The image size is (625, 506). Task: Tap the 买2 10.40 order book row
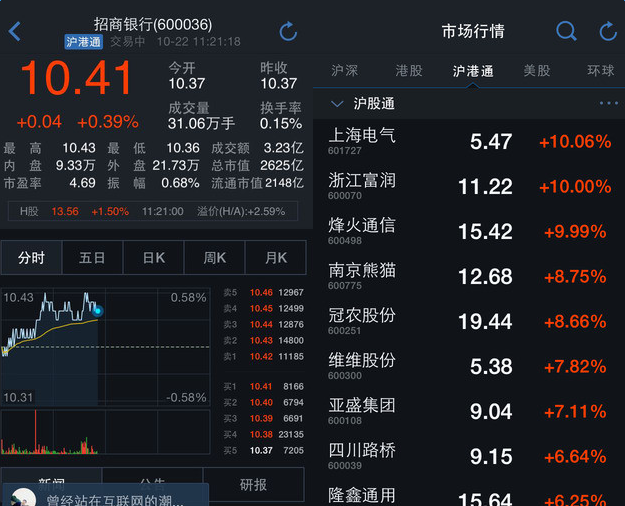[263, 402]
